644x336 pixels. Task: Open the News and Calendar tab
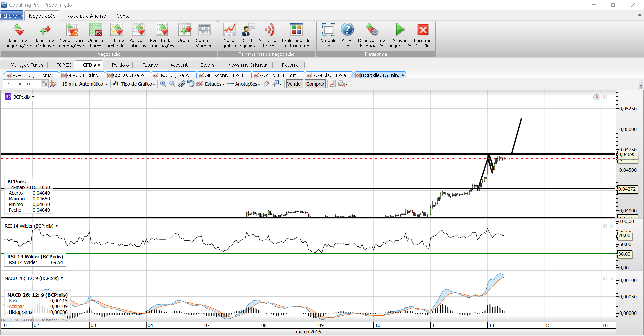coord(248,65)
